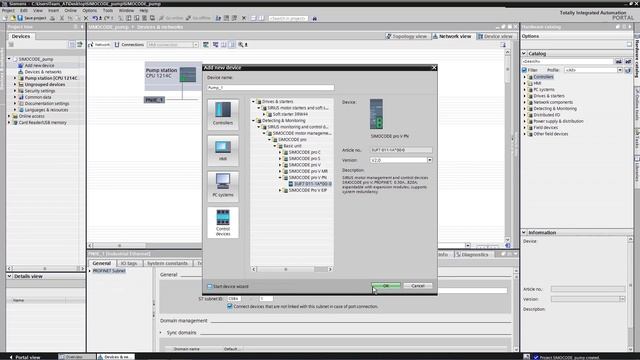Click the dialog tree horizontal scrollbar
640x360 pixels.
292,269
